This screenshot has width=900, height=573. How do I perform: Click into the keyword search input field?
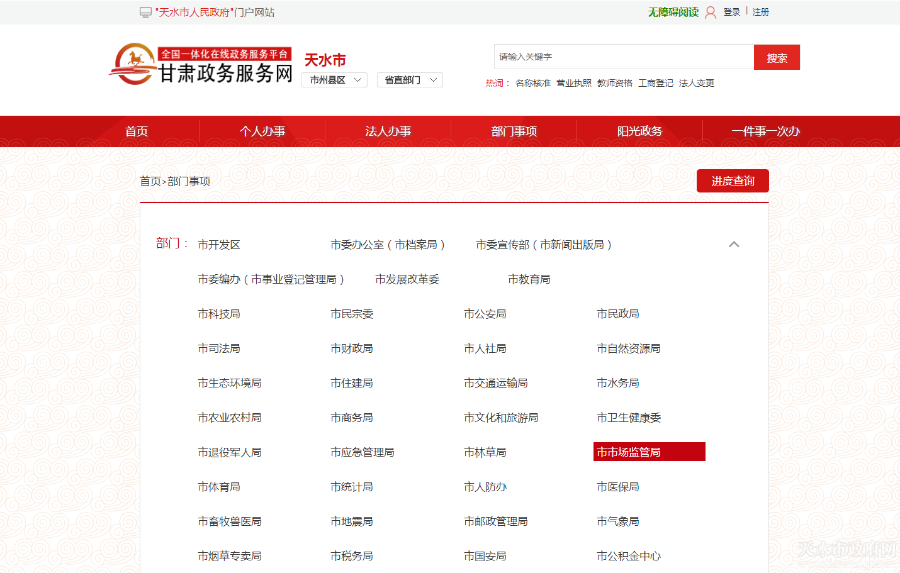[623, 57]
